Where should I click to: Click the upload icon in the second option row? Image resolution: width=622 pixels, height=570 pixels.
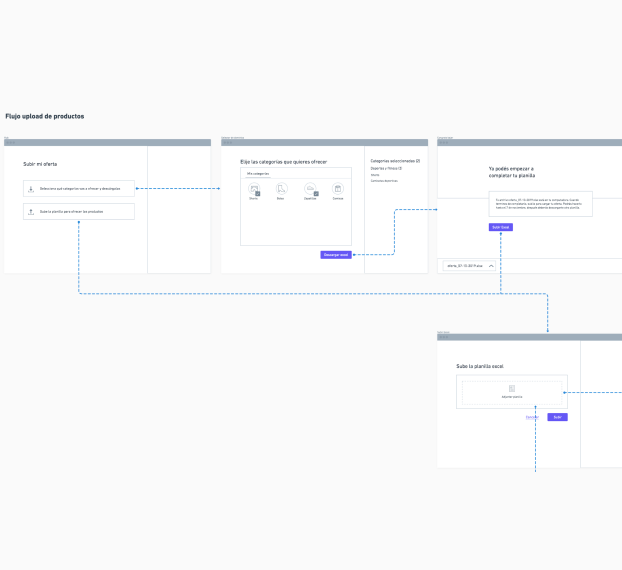[31, 212]
